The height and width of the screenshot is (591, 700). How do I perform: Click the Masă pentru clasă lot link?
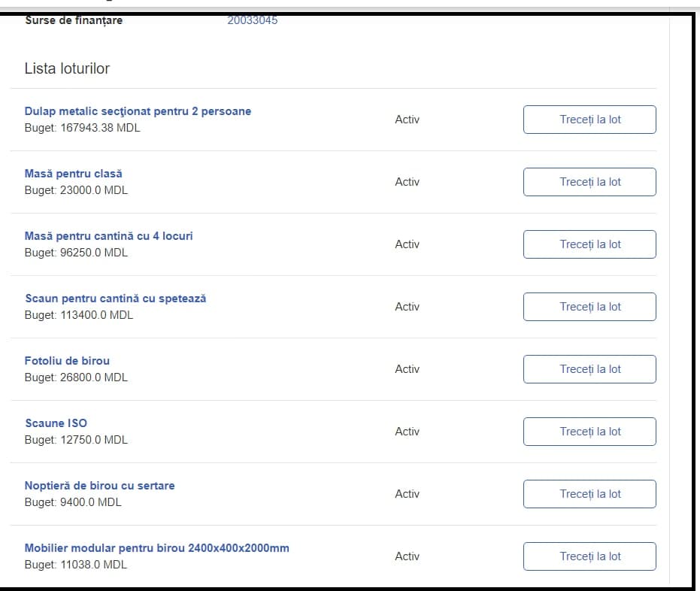point(73,174)
